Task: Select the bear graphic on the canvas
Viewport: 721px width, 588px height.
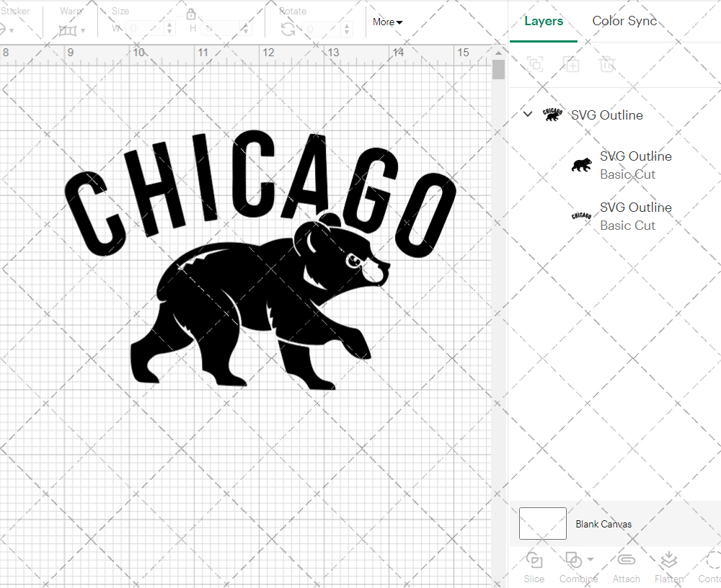Action: pos(260,301)
